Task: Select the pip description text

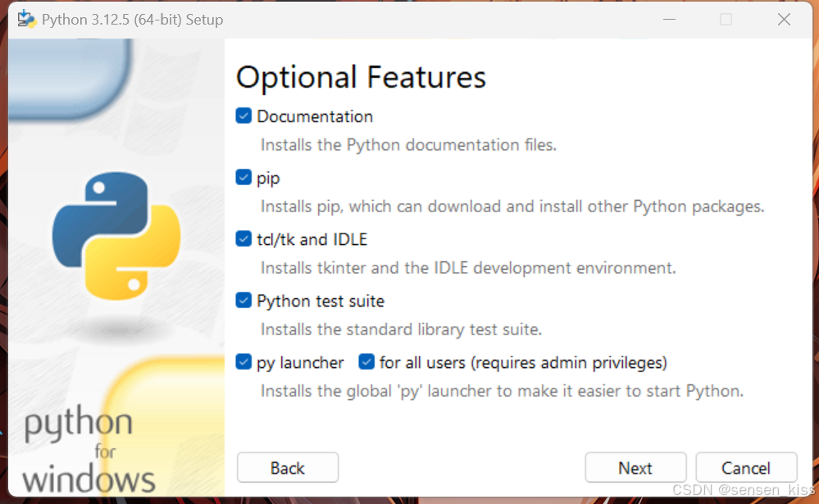Action: point(510,206)
